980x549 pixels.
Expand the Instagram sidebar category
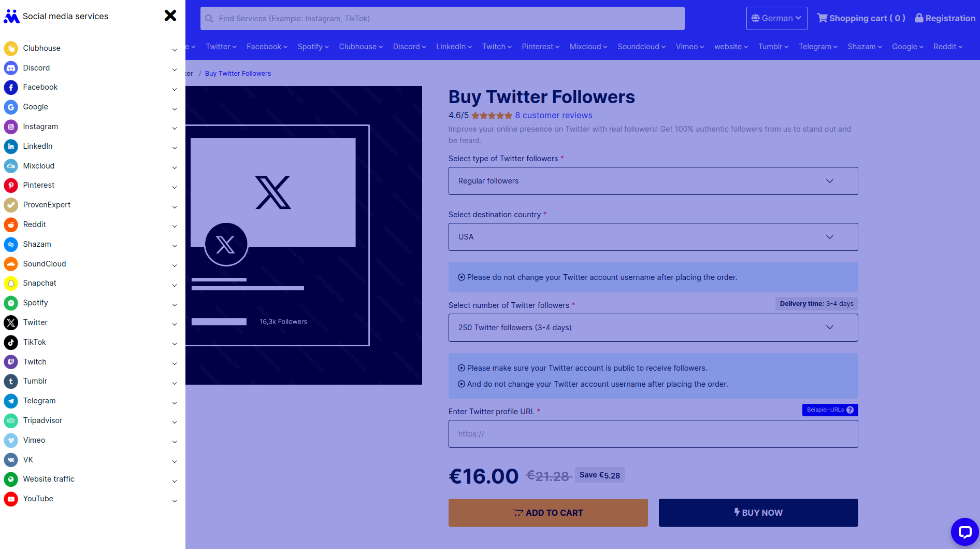(91, 127)
